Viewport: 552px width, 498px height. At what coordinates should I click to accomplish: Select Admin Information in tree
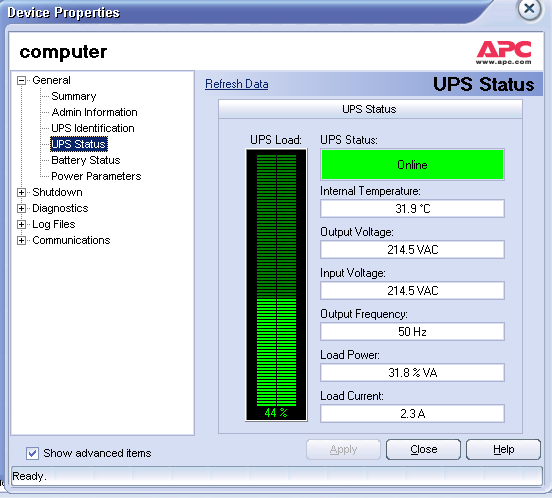[x=94, y=112]
